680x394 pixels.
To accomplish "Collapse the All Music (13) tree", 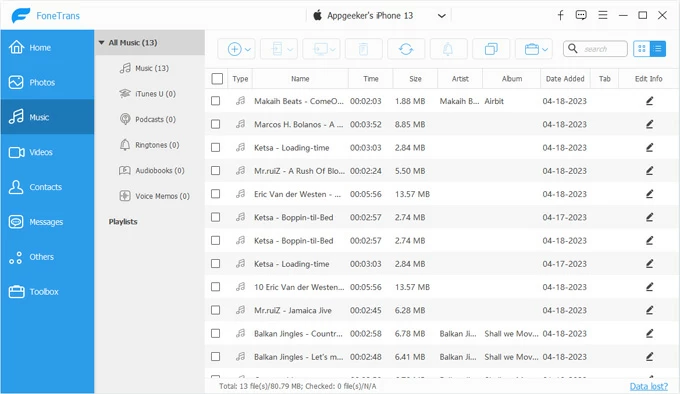I will click(101, 42).
